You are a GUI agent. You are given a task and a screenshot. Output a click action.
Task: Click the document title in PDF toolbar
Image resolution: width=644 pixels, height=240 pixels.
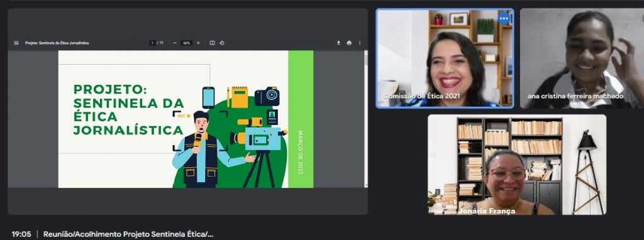[57, 43]
